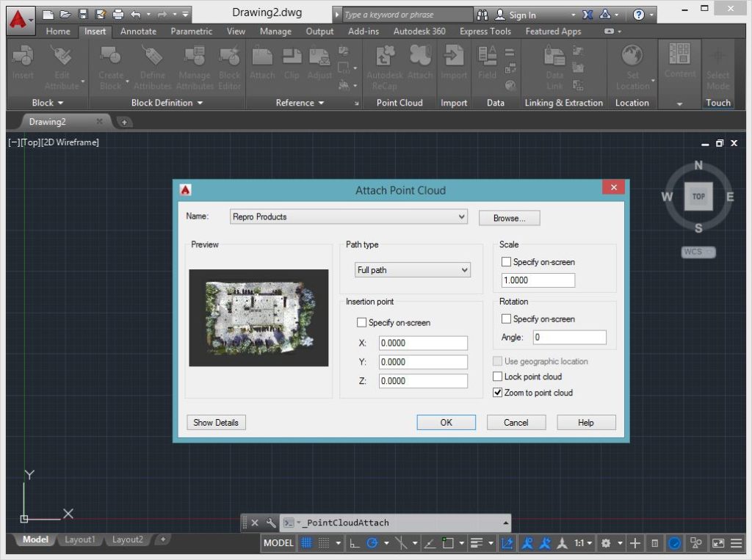Open the status bar customization menu icon

click(x=736, y=542)
